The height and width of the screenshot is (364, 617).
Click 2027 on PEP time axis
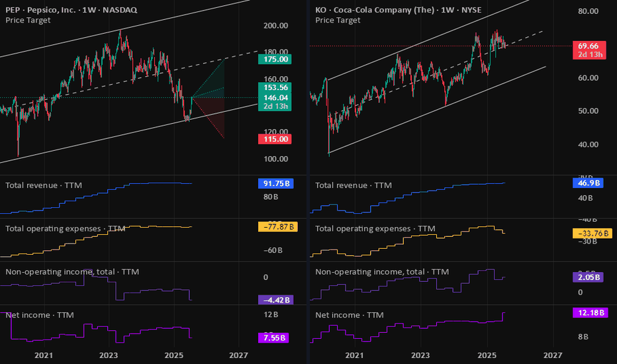point(238,355)
